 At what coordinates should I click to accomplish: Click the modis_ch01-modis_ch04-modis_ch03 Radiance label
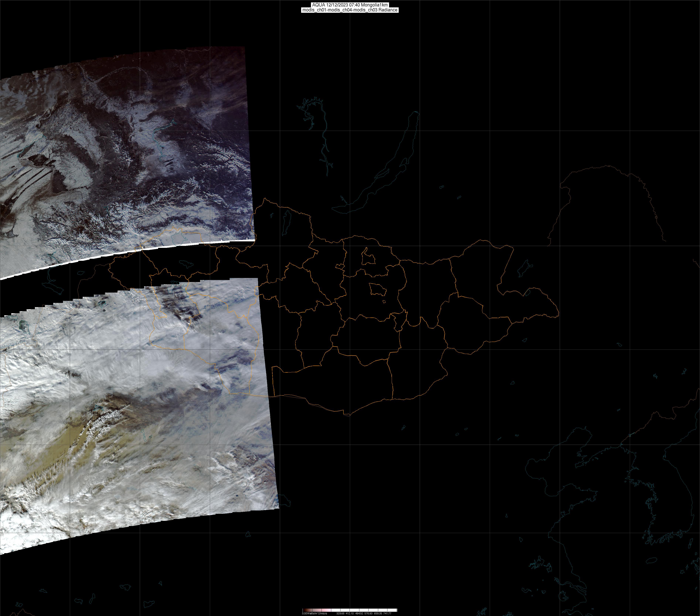pos(350,10)
